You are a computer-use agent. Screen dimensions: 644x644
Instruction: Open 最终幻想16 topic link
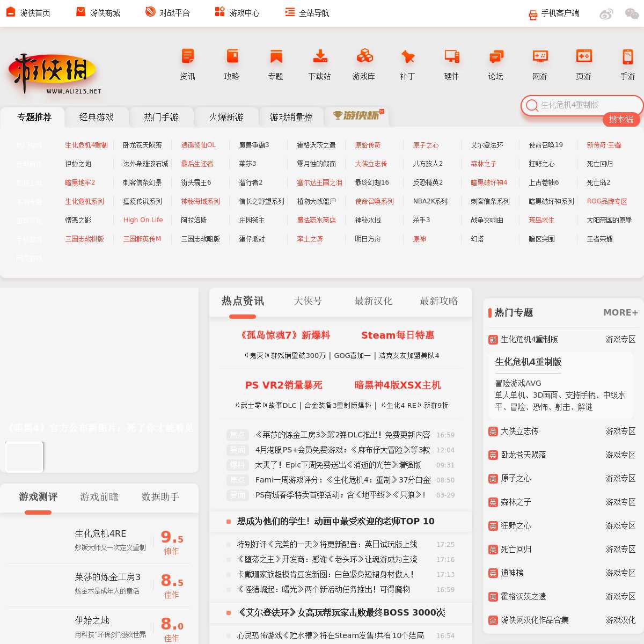pos(372,182)
